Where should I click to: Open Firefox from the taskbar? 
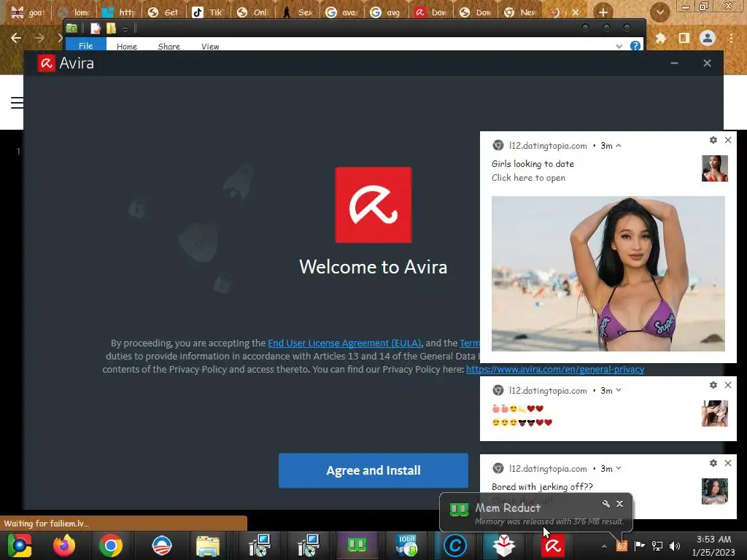click(x=64, y=545)
